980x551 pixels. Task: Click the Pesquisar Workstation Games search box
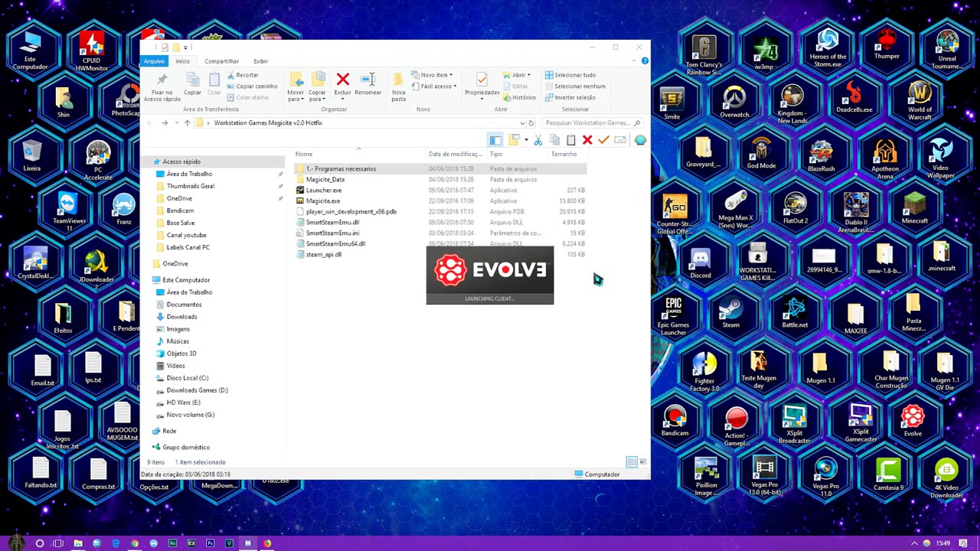[x=591, y=122]
